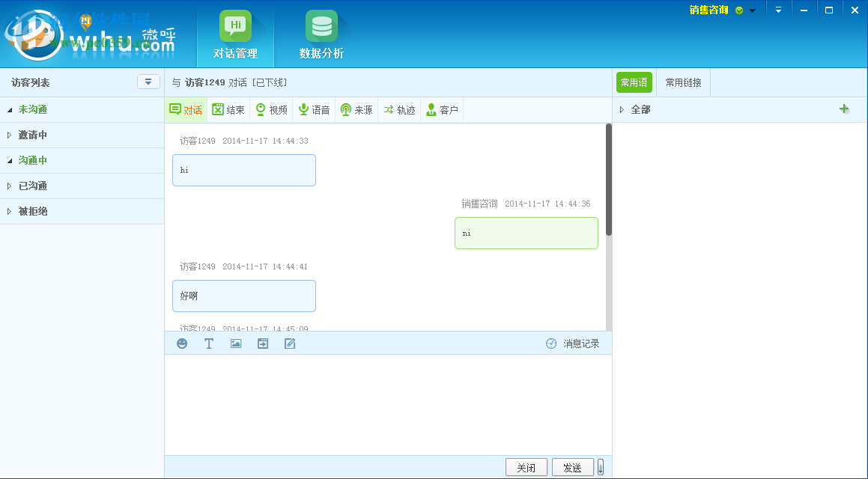This screenshot has width=868, height=479.
Task: View visitor 来源 source
Action: [356, 109]
